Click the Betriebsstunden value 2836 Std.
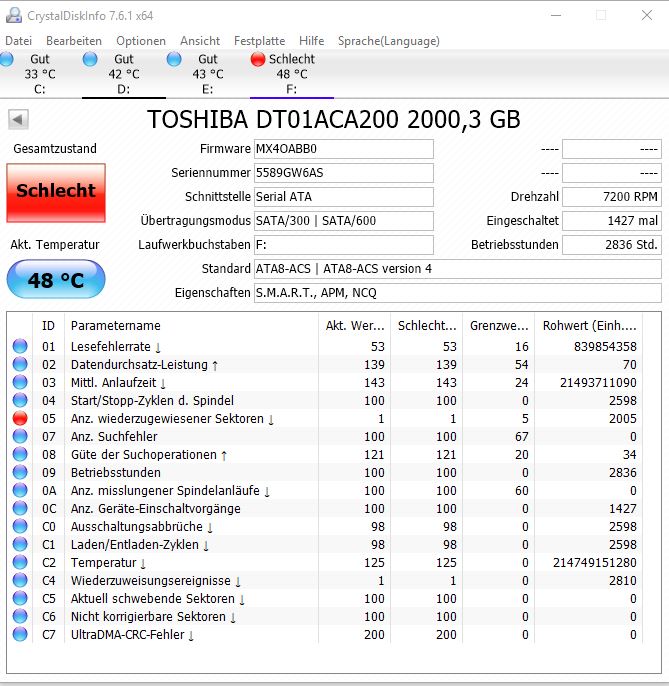 pyautogui.click(x=612, y=245)
